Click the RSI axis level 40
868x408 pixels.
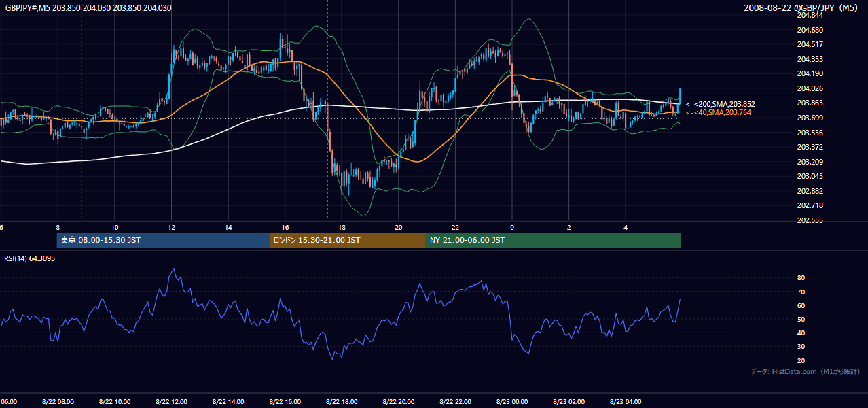(x=801, y=333)
